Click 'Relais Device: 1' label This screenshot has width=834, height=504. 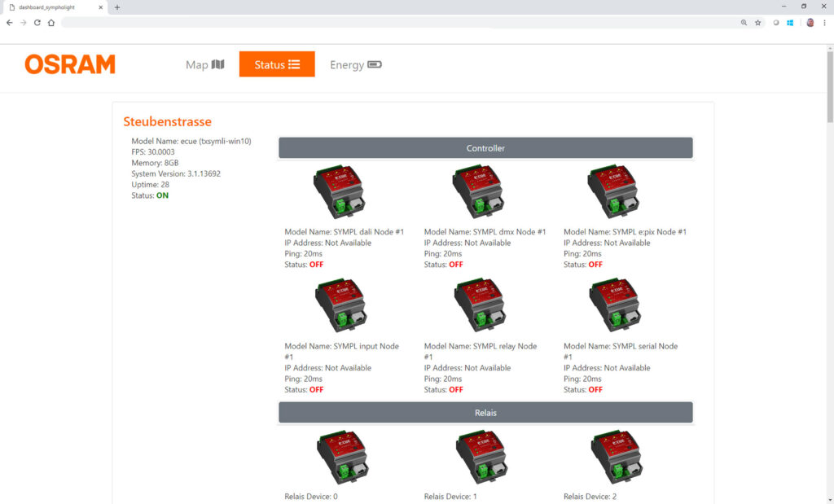450,497
